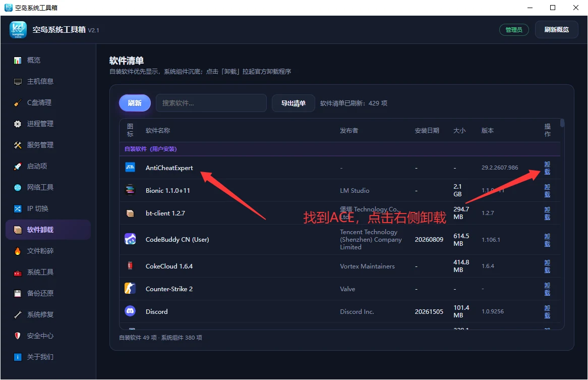
Task: Click the 发布者 column header
Action: [x=349, y=131]
